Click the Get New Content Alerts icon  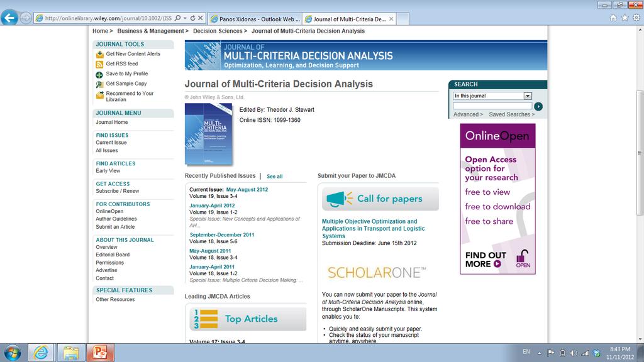(99, 54)
